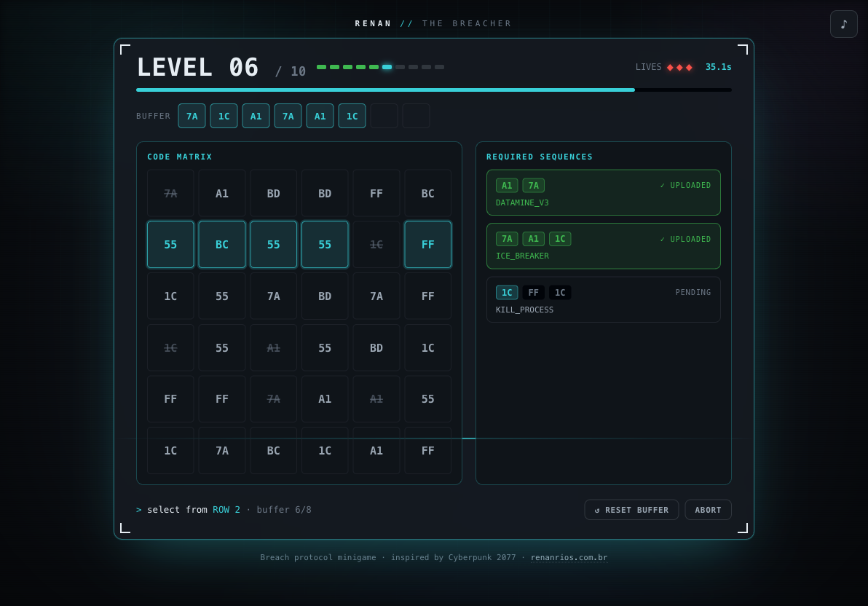This screenshot has height=606, width=868.
Task: Click the 55 cell in the third matrix row
Action: click(x=222, y=296)
